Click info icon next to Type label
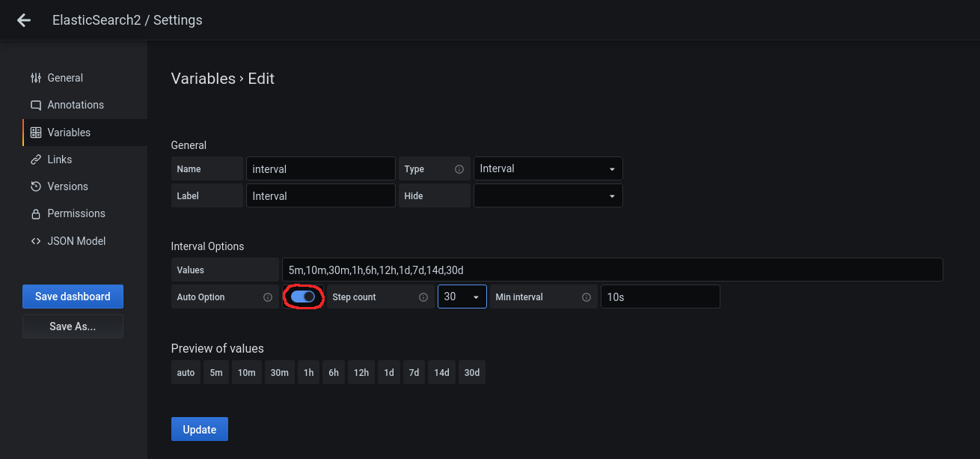The width and height of the screenshot is (980, 459). pyautogui.click(x=459, y=169)
